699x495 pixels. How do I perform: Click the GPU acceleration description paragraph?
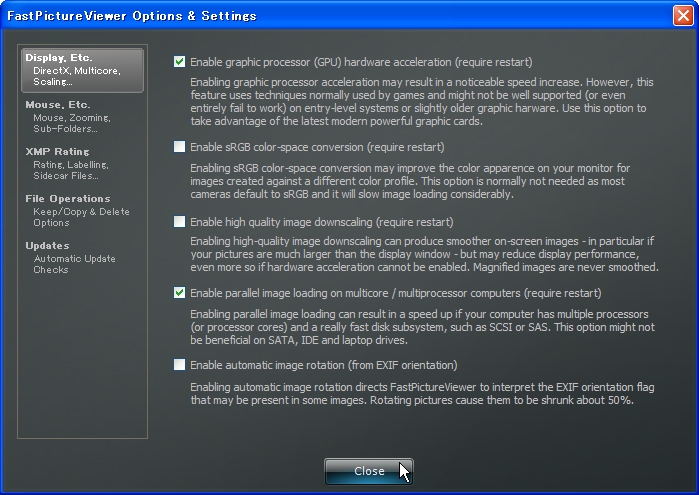pyautogui.click(x=422, y=102)
